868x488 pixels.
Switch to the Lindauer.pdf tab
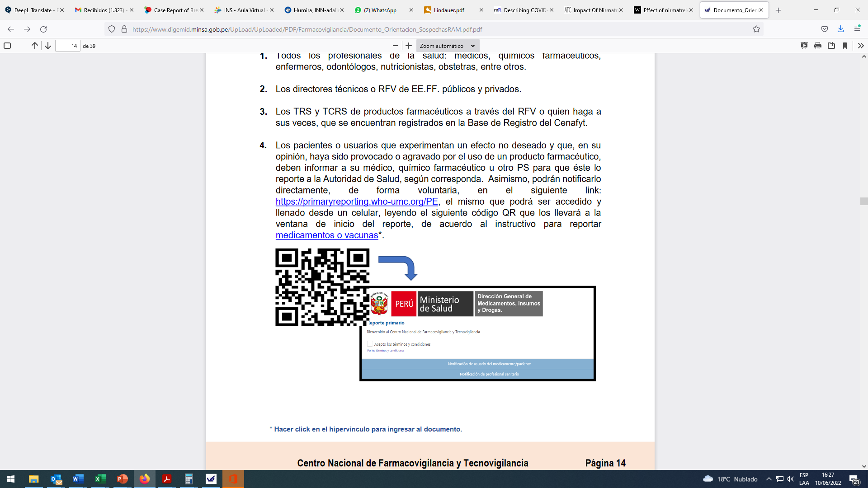pos(453,10)
